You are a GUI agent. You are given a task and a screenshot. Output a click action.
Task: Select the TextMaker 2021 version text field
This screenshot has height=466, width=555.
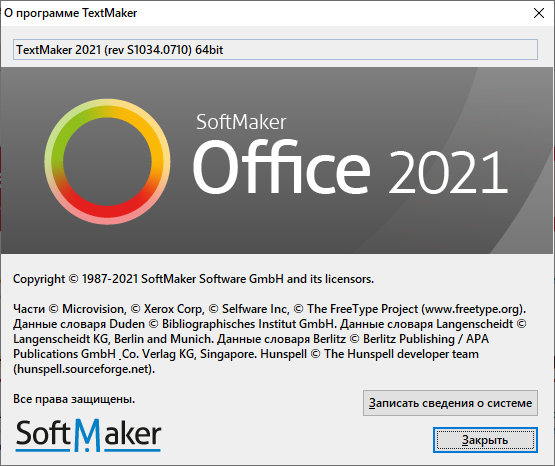275,50
